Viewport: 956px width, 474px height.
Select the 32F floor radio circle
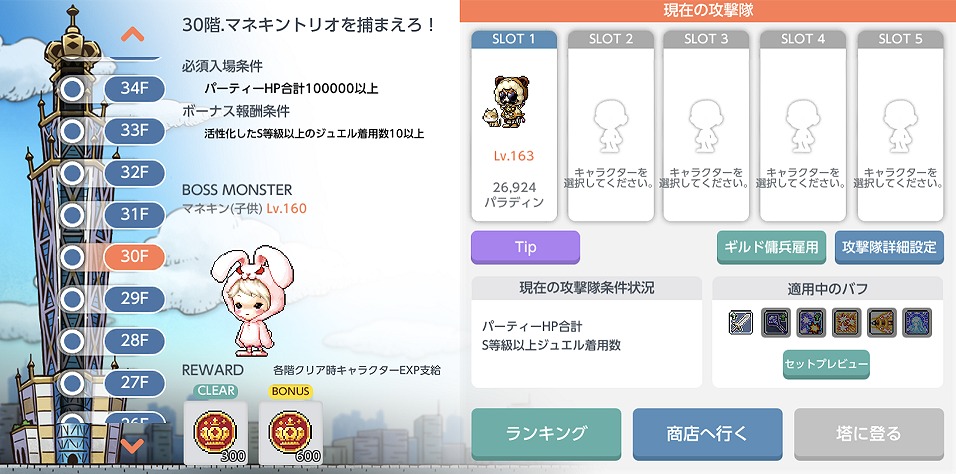tap(73, 173)
